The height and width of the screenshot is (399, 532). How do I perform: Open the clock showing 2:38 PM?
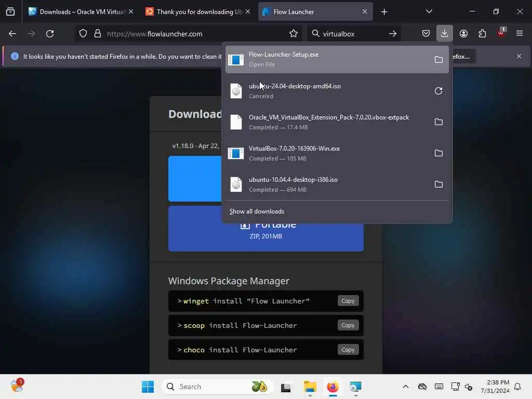pyautogui.click(x=495, y=387)
